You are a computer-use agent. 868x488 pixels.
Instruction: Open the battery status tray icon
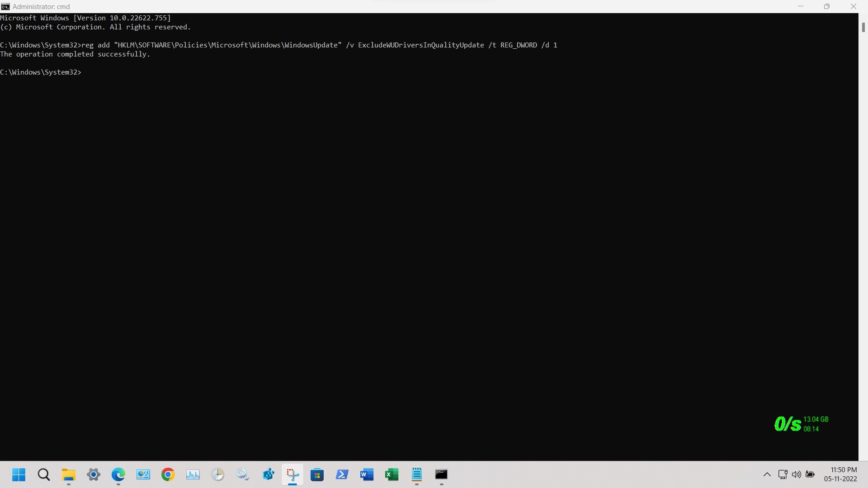click(x=810, y=474)
